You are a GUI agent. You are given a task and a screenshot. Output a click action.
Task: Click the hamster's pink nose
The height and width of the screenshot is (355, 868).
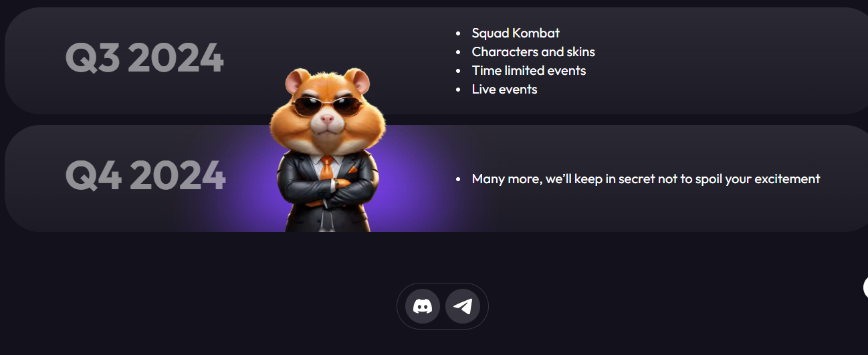point(326,120)
